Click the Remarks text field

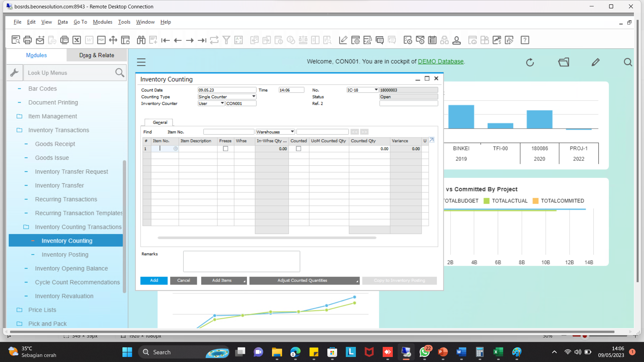point(241,261)
